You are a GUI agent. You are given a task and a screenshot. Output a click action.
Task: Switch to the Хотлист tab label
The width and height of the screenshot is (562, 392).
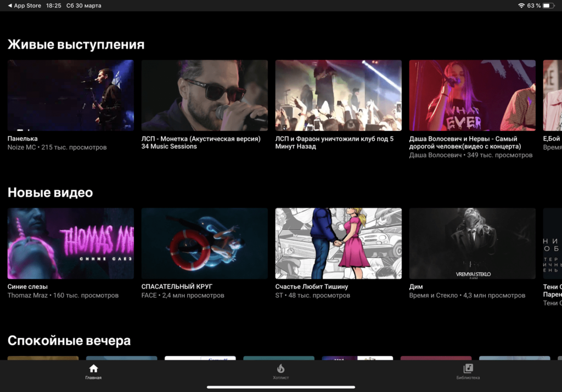point(280,378)
